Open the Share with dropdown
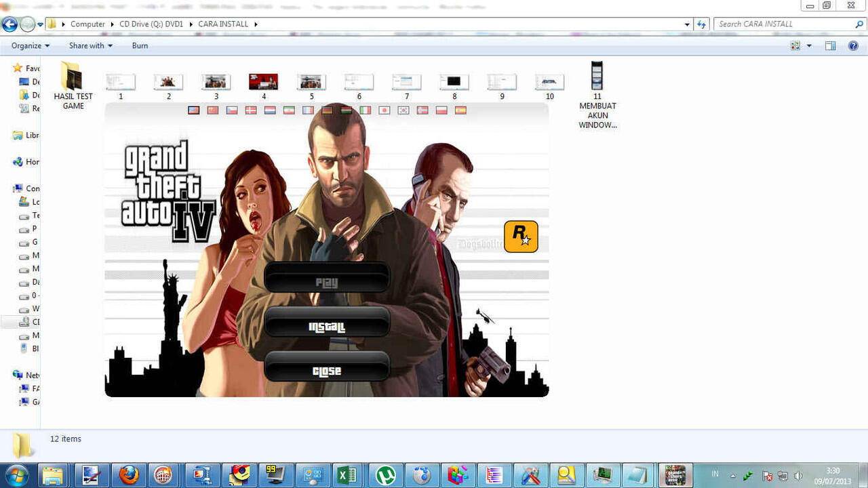 pyautogui.click(x=91, y=45)
